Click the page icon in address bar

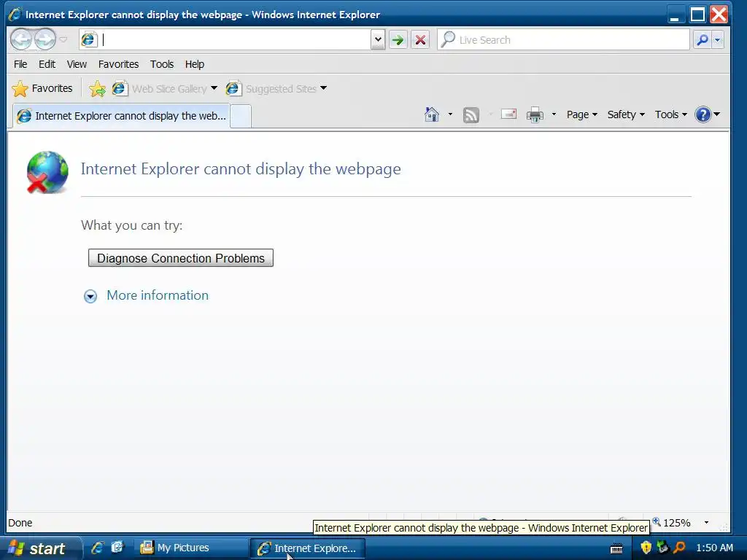pyautogui.click(x=88, y=39)
